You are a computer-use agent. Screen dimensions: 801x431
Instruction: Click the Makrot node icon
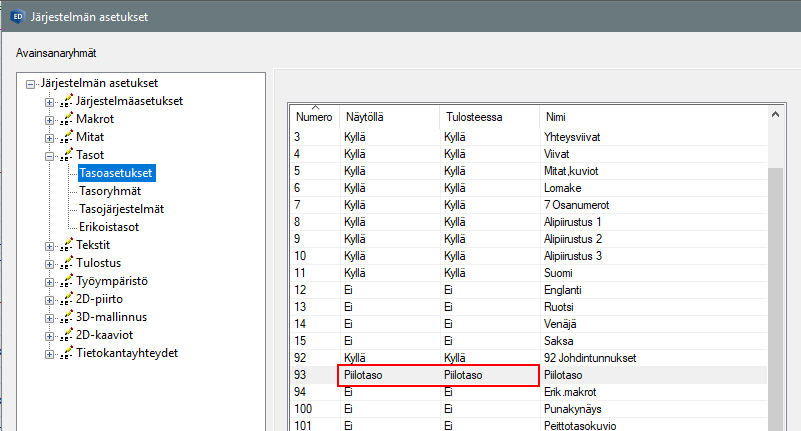pyautogui.click(x=67, y=119)
